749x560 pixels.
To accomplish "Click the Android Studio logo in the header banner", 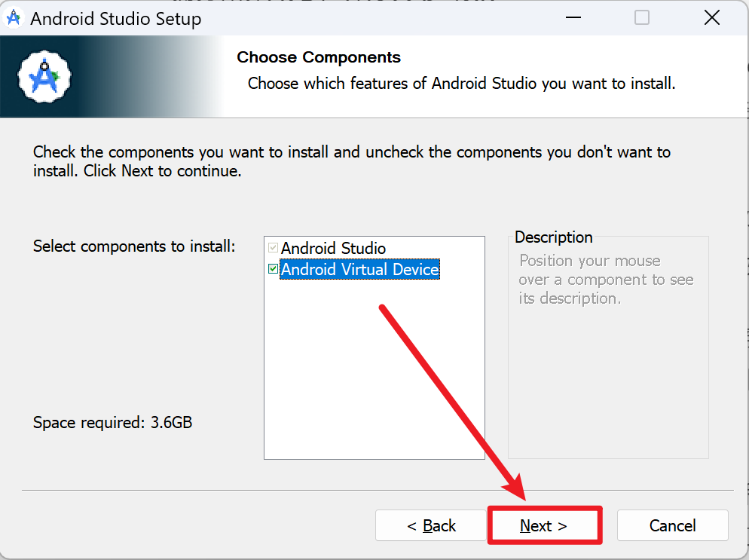I will tap(43, 76).
